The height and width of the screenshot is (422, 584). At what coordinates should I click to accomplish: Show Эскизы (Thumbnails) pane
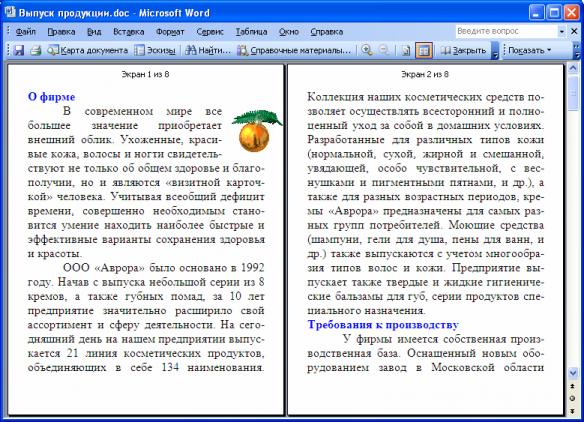(155, 50)
